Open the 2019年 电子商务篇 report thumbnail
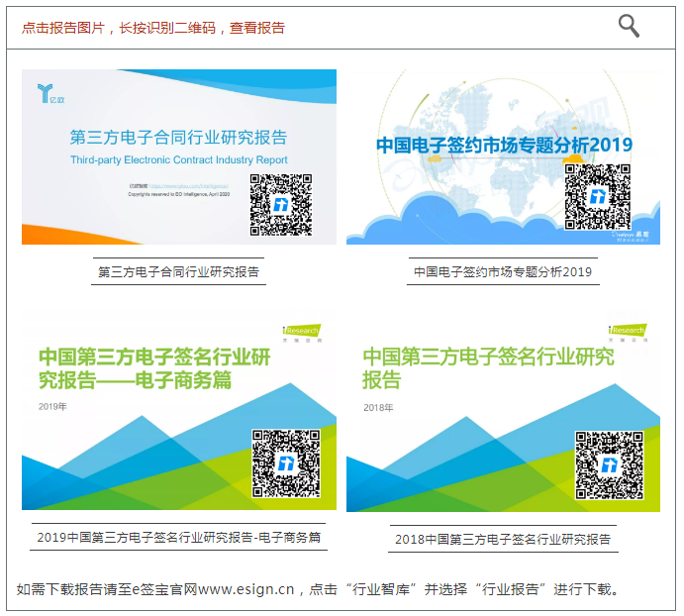This screenshot has height=616, width=684. pos(139,436)
